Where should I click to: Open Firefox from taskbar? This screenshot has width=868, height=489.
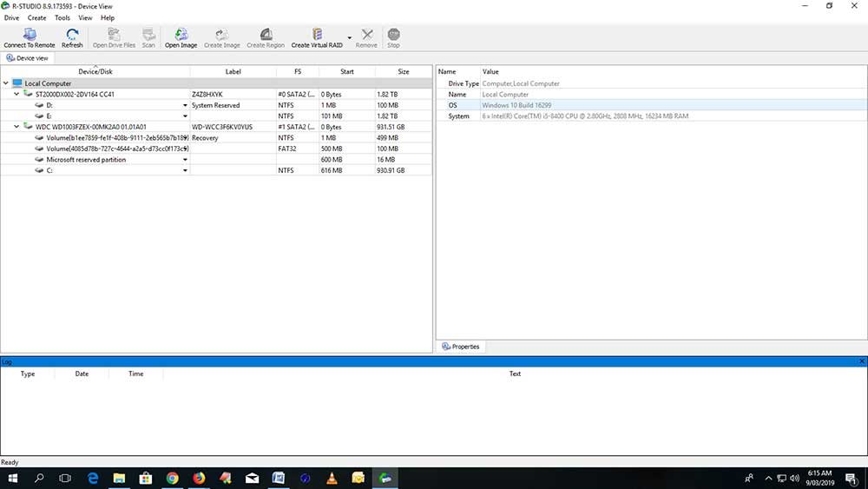[199, 478]
